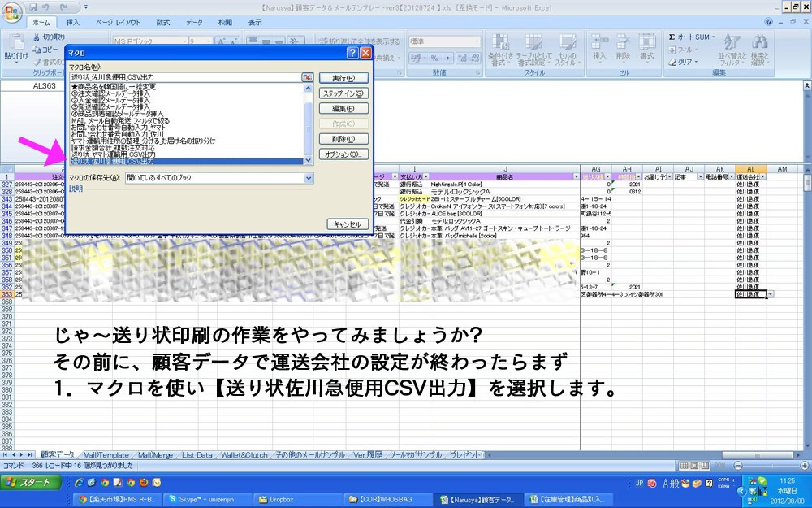Click the Excel help question mark icon
This screenshot has height=508, width=812.
(768, 22)
